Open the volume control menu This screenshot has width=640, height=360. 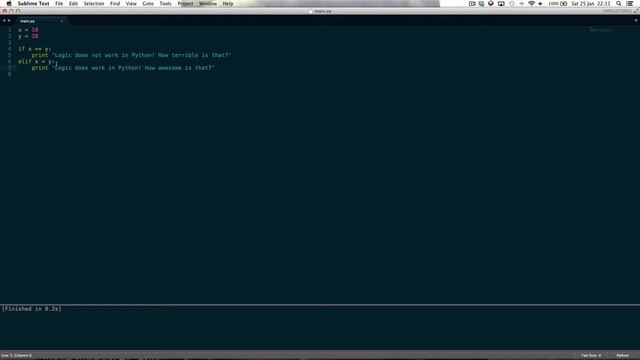coord(541,4)
